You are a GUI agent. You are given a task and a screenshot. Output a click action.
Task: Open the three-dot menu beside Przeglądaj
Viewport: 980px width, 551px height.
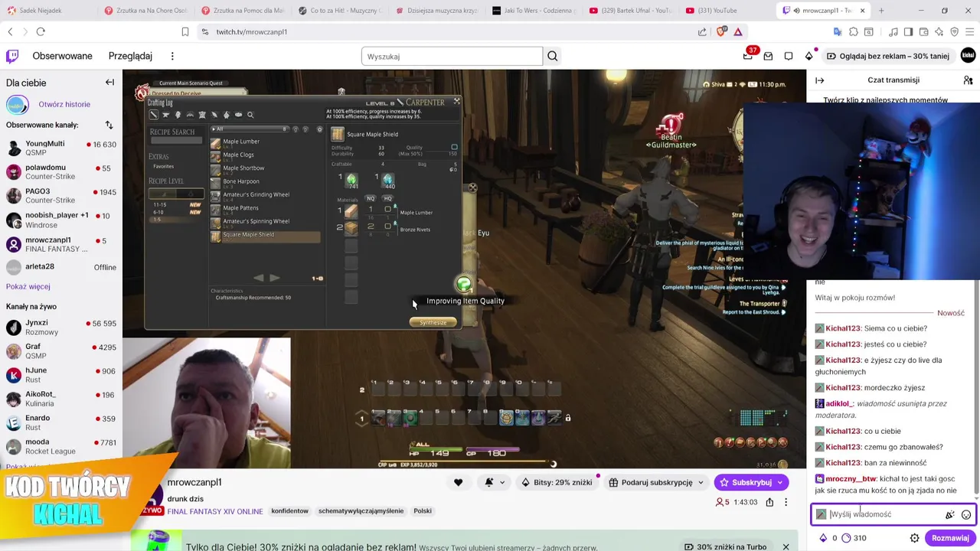[172, 56]
